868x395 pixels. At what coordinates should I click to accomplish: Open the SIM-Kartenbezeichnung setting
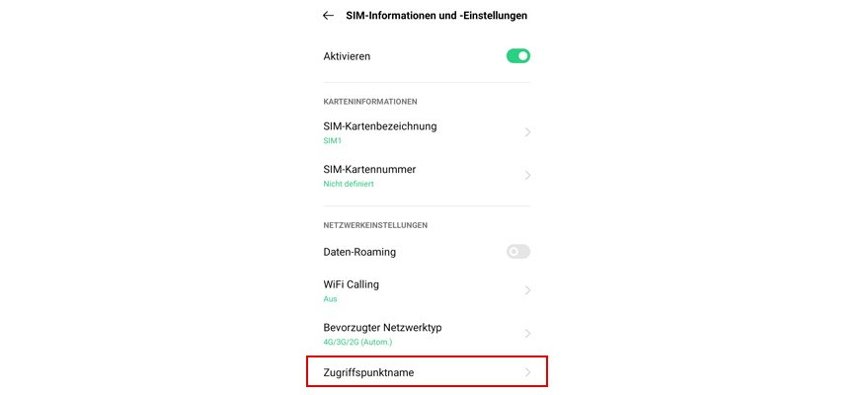tap(380, 126)
